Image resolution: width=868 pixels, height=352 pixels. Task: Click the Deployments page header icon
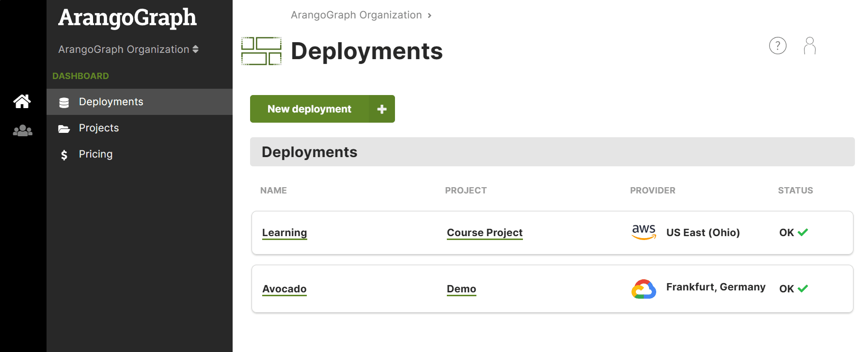click(x=261, y=51)
